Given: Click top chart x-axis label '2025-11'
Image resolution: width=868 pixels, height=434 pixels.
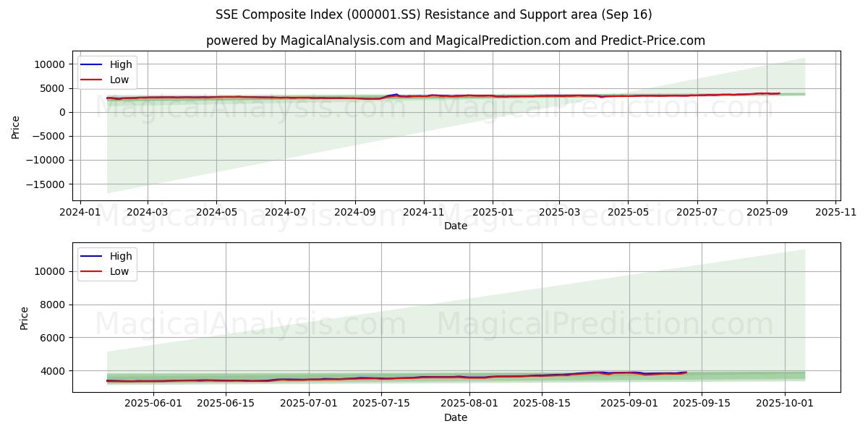Looking at the screenshot, I should tap(836, 213).
